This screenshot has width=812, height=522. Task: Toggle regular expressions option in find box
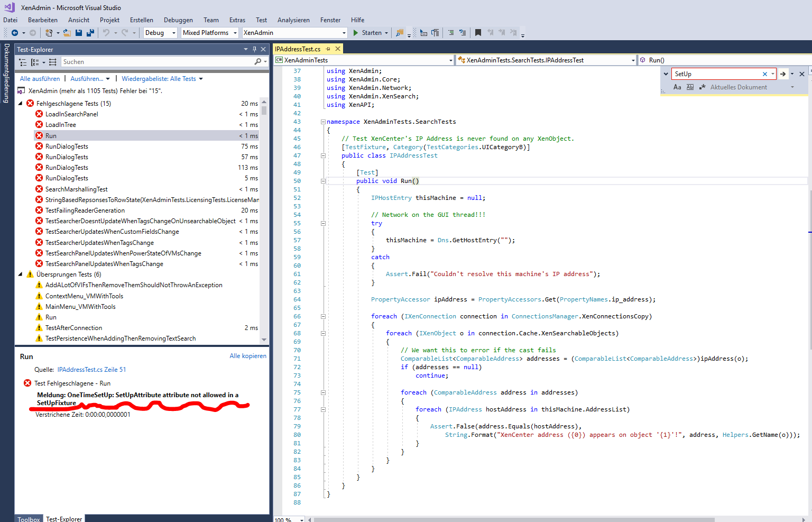(x=703, y=87)
